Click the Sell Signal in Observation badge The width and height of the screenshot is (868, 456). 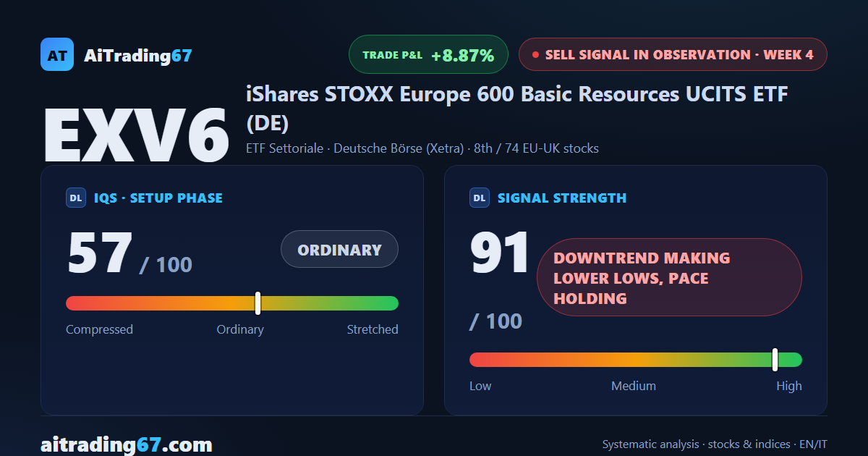point(673,54)
